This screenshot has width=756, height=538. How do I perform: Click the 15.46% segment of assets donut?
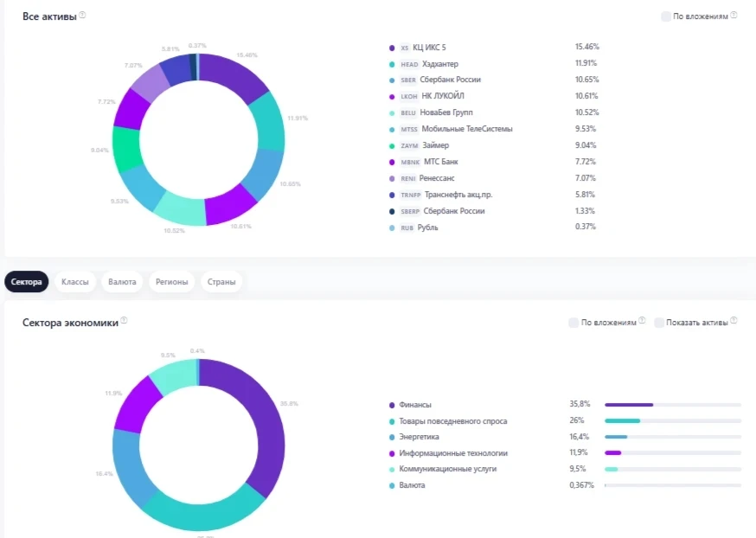(x=234, y=76)
